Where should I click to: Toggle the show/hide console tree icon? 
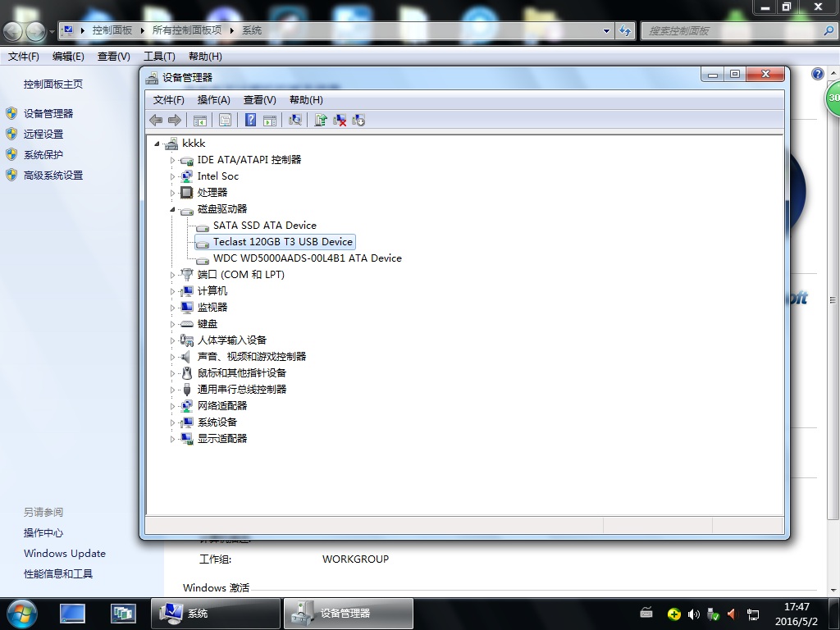pos(200,121)
